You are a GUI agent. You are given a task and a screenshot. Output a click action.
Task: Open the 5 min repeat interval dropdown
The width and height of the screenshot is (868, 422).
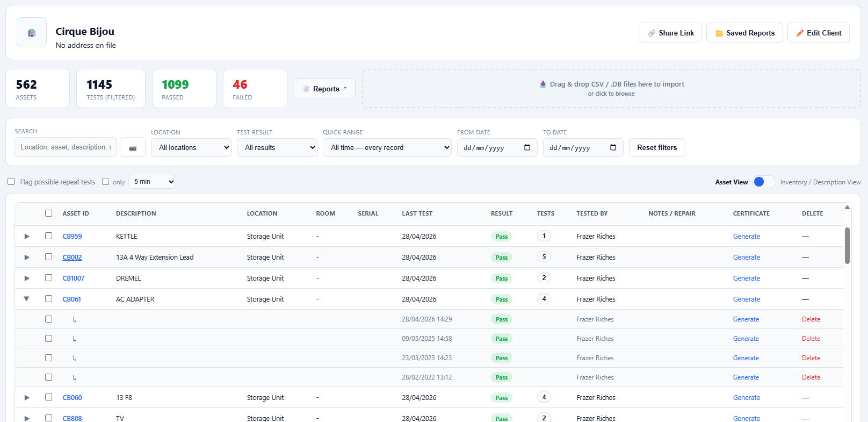pyautogui.click(x=152, y=182)
